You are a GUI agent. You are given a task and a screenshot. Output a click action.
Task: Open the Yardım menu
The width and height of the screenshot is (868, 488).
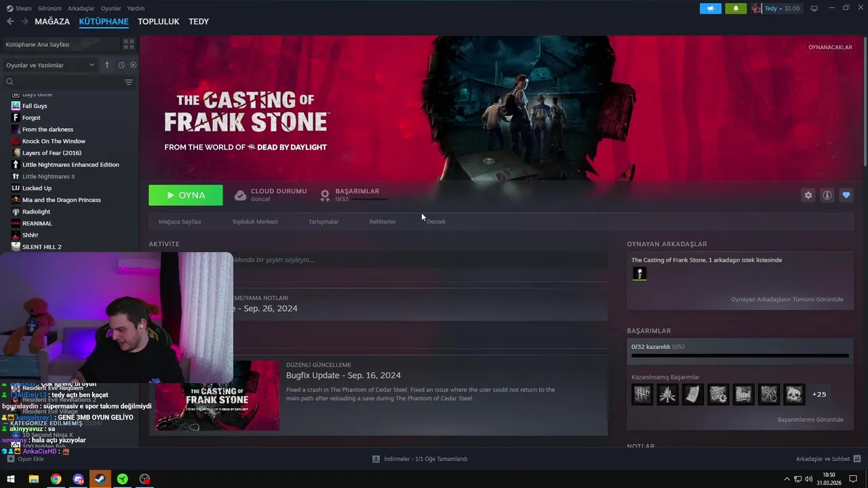click(x=136, y=9)
